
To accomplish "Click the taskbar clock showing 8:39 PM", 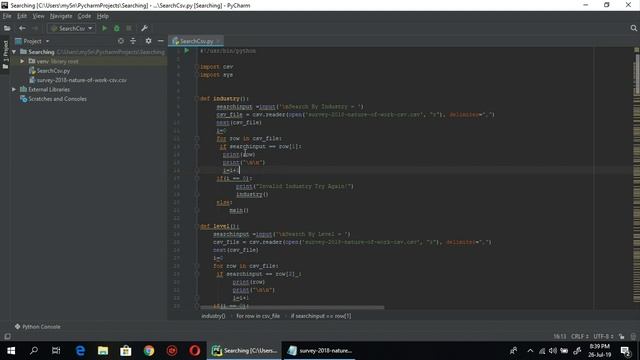I will click(600, 351).
